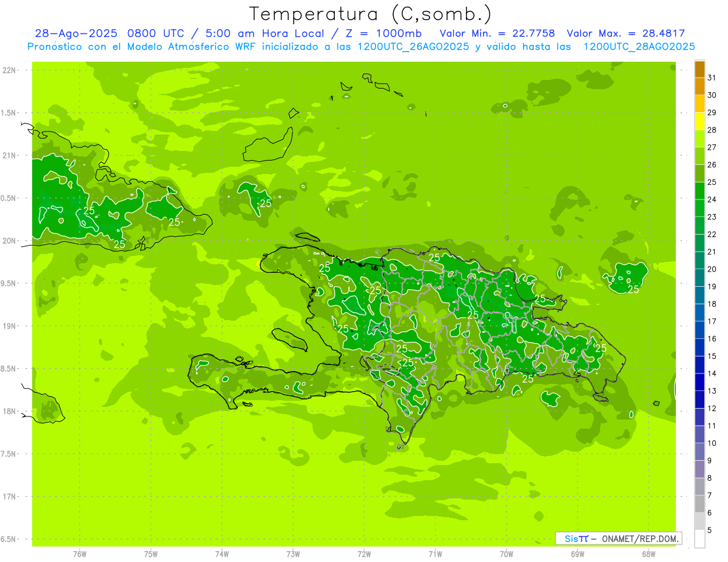Click the 21N latitude axis label
Viewport: 728px width, 562px height.
click(9, 156)
